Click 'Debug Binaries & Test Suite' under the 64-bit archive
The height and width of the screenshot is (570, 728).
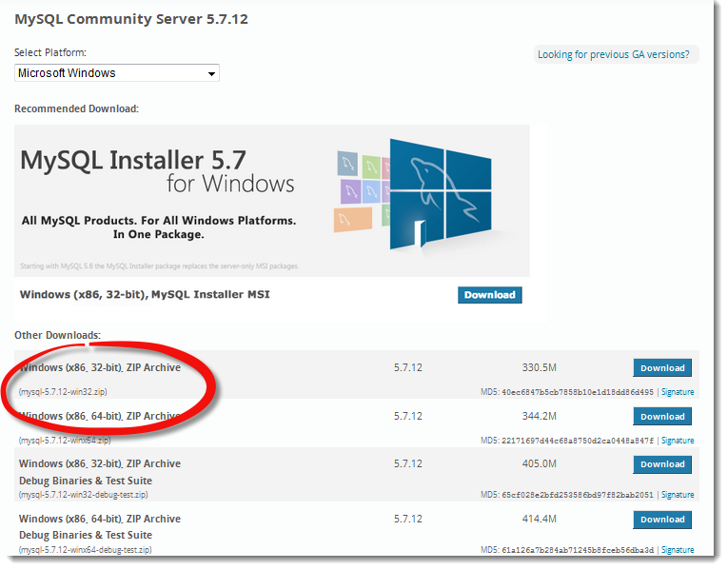[x=86, y=535]
